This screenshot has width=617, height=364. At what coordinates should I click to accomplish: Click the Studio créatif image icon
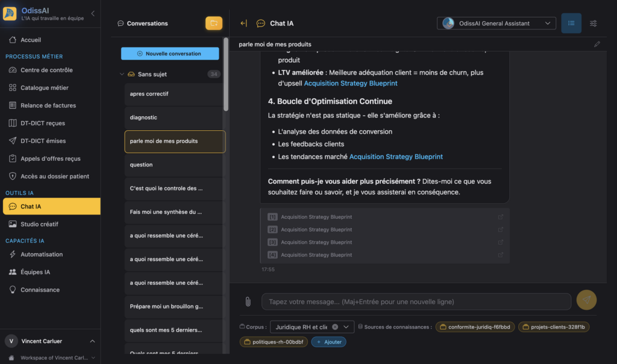pos(13,224)
